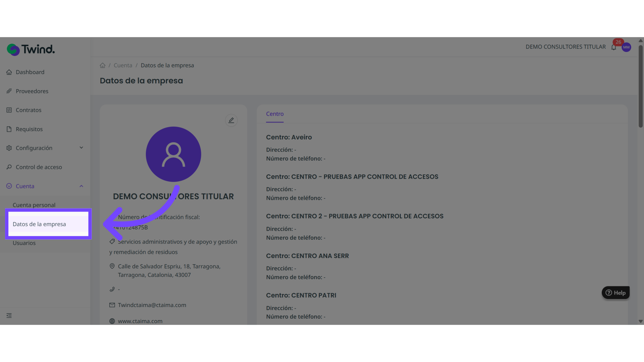Switch to the Centro tab
Image resolution: width=644 pixels, height=362 pixels.
point(275,114)
